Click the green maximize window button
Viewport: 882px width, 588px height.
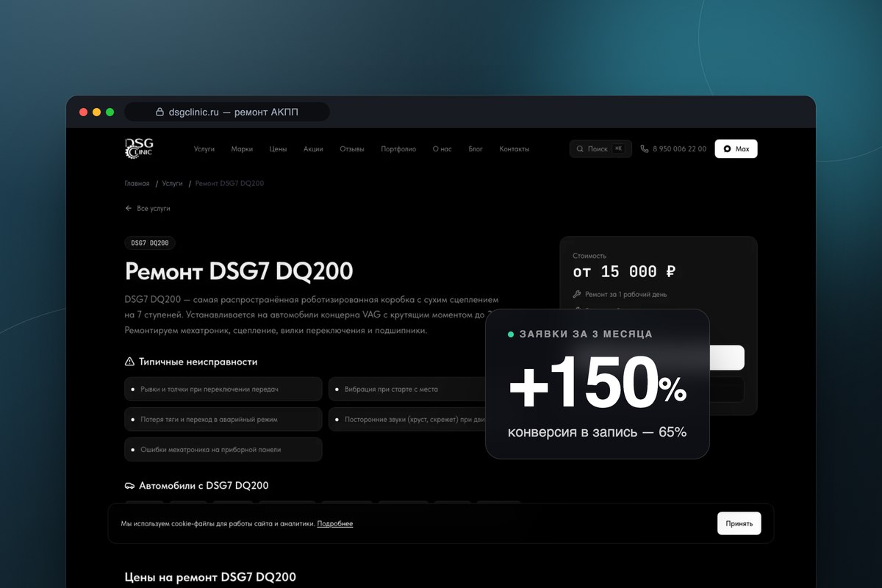tap(110, 112)
